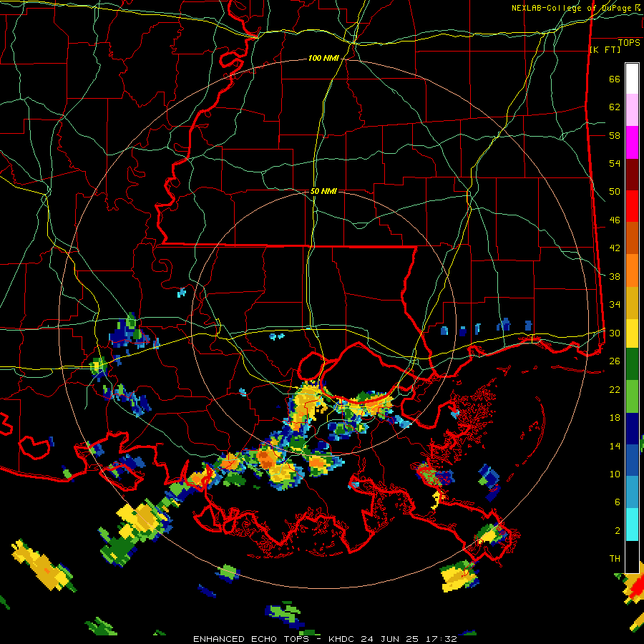Click the 10 scale label
This screenshot has height=644, width=644.
point(615,474)
